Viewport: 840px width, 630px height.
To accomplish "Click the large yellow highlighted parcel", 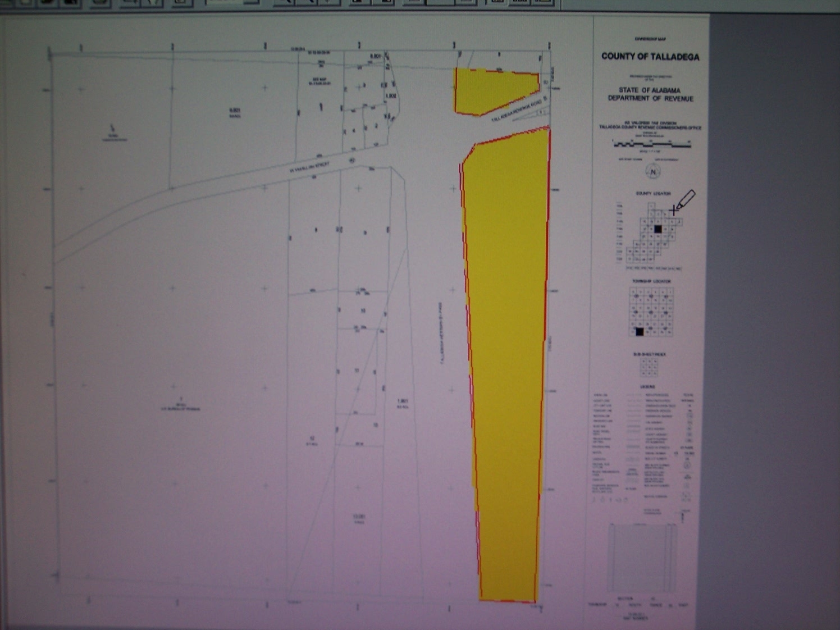I will point(505,365).
